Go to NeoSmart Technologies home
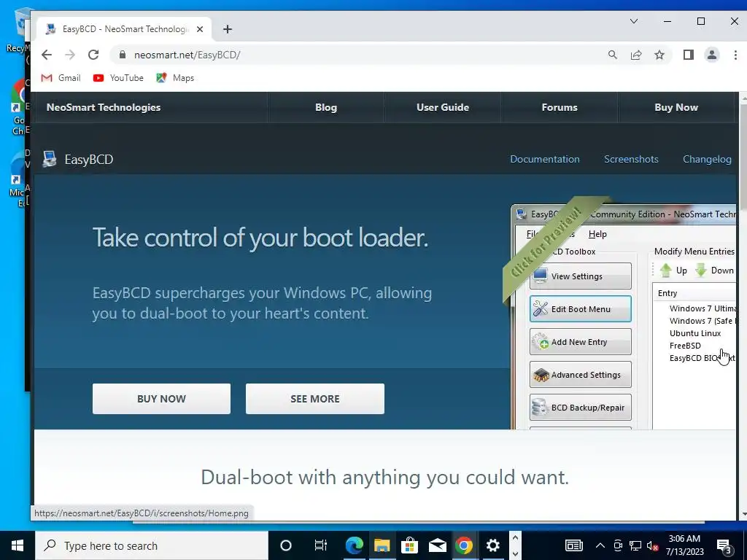Viewport: 747px width, 560px height. pyautogui.click(x=104, y=107)
